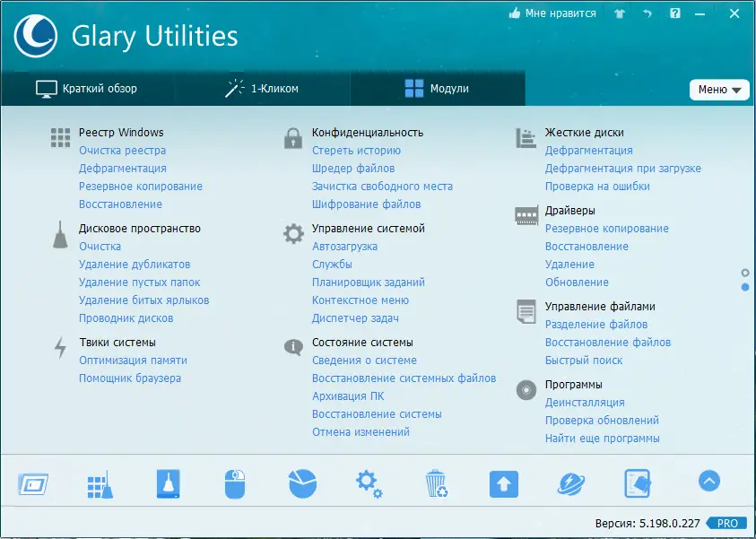The width and height of the screenshot is (756, 539).
Task: Click the thumbs-up 'Мне нравится' button
Action: (552, 13)
